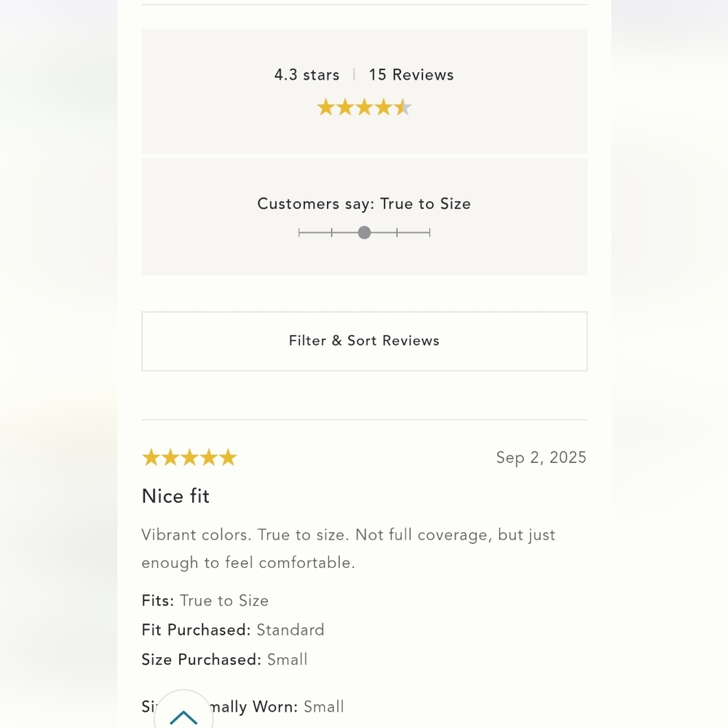The height and width of the screenshot is (728, 728).
Task: Click first star of the Nice fit review
Action: click(151, 457)
